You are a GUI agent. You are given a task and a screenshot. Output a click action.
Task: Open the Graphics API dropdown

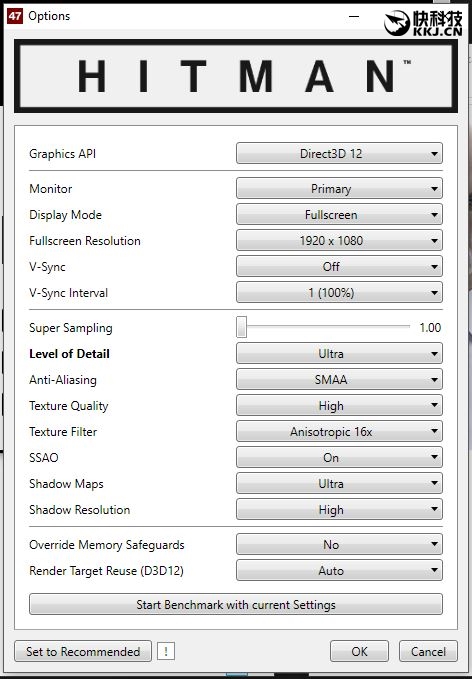[339, 153]
